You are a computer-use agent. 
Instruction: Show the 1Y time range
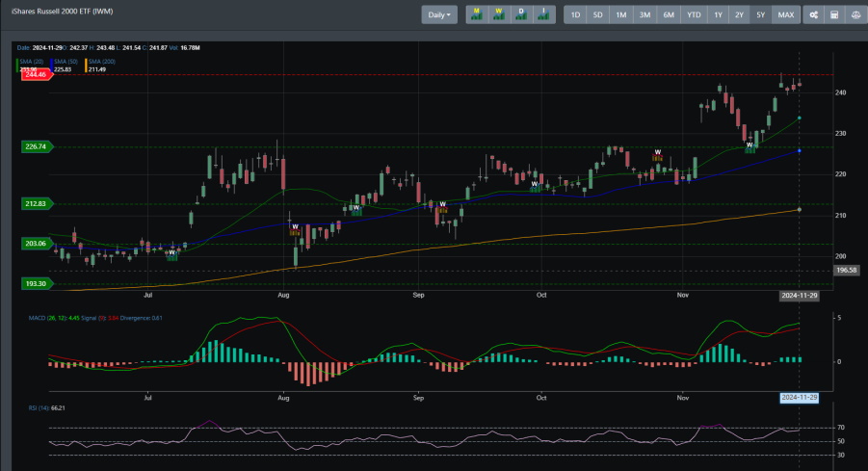click(x=718, y=15)
